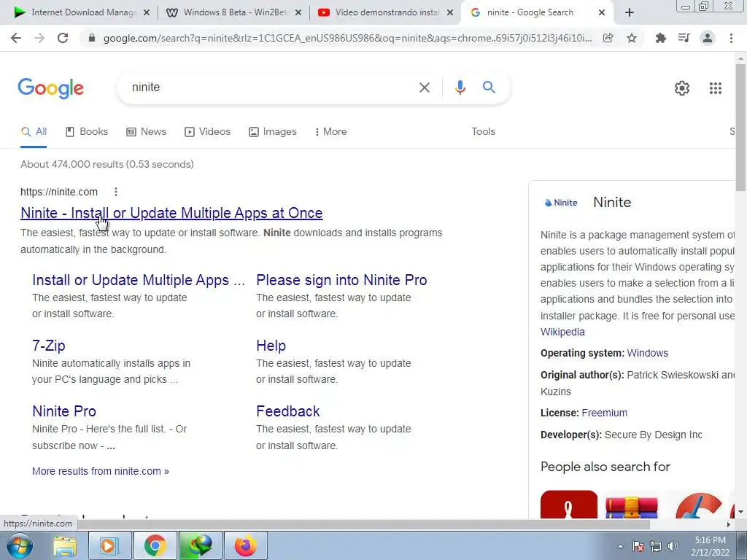The image size is (747, 560).
Task: Select the All results tab
Action: point(34,131)
